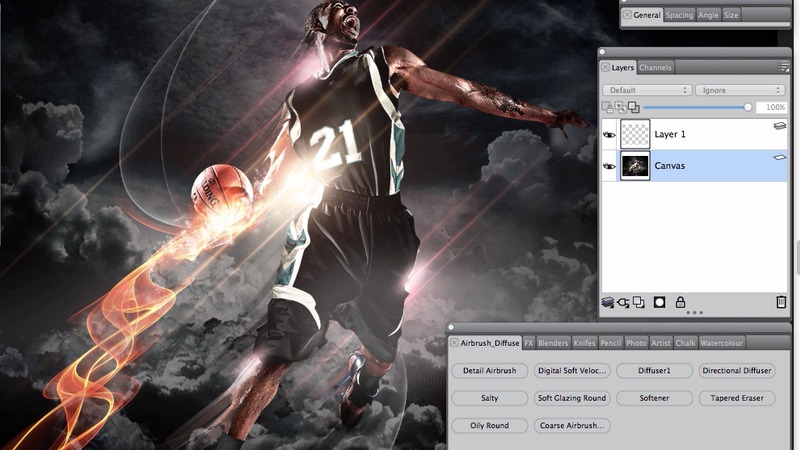The image size is (800, 450).
Task: Open the Photo brush tab
Action: [x=636, y=343]
